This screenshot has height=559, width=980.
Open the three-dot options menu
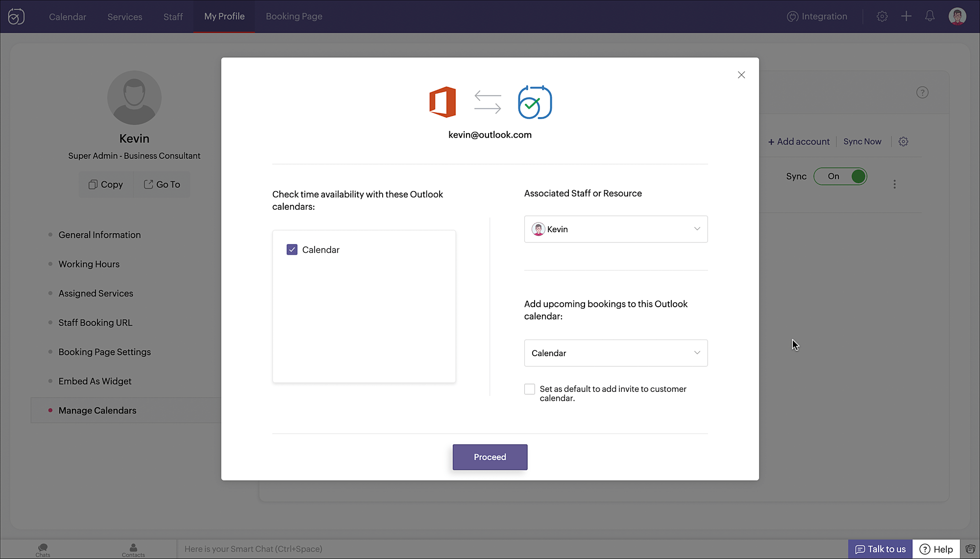(x=894, y=184)
